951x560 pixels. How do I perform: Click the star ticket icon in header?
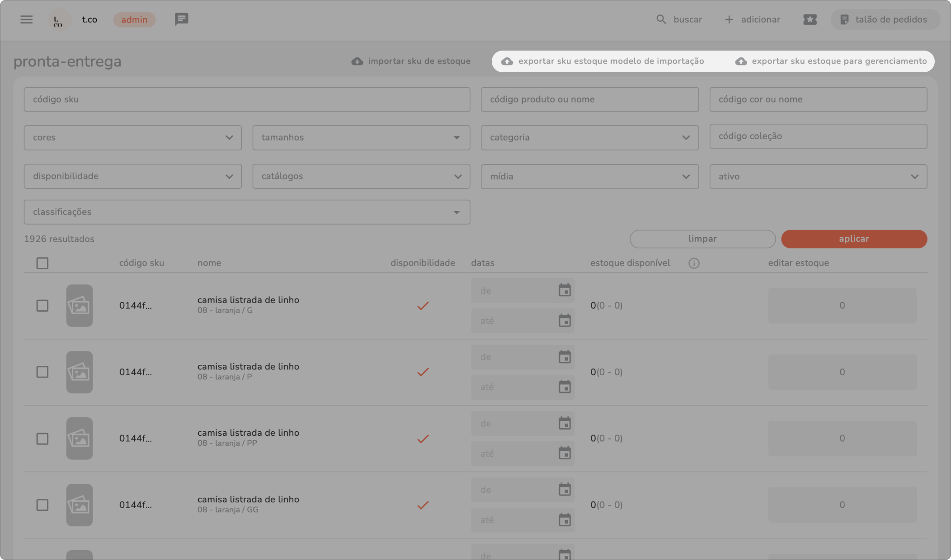tap(810, 19)
